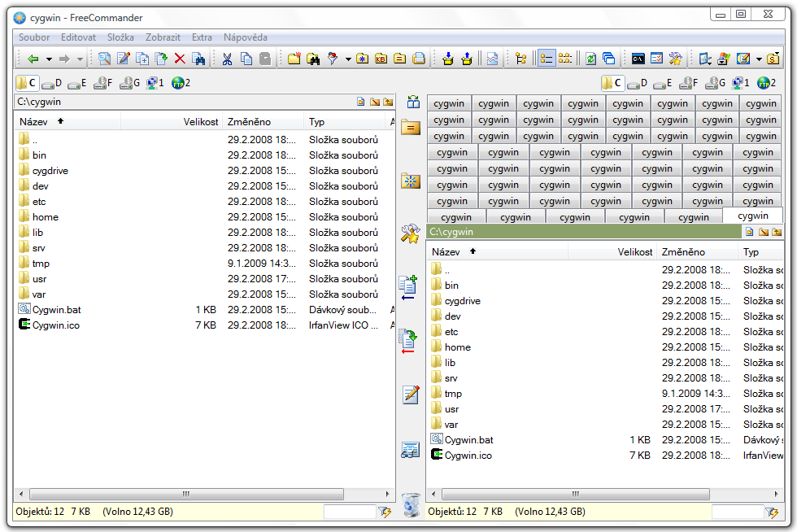797x532 pixels.
Task: Expand dropdown arrow before the S folder icon
Action: click(759, 59)
